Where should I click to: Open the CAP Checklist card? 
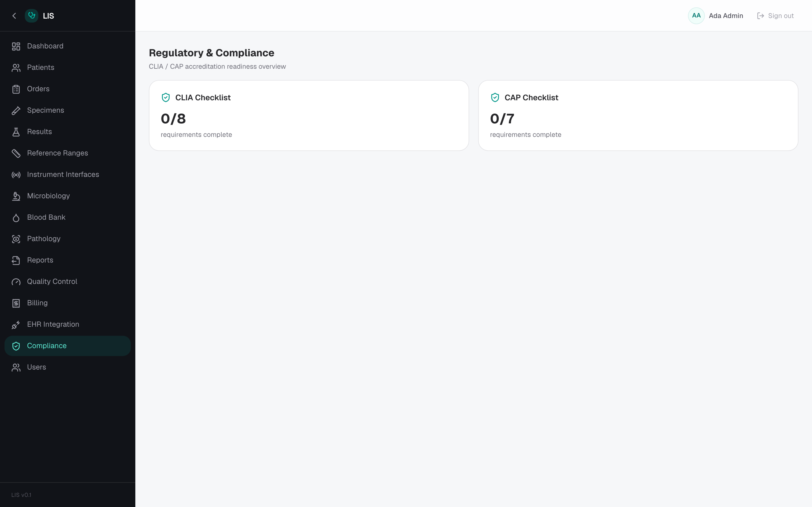click(638, 115)
